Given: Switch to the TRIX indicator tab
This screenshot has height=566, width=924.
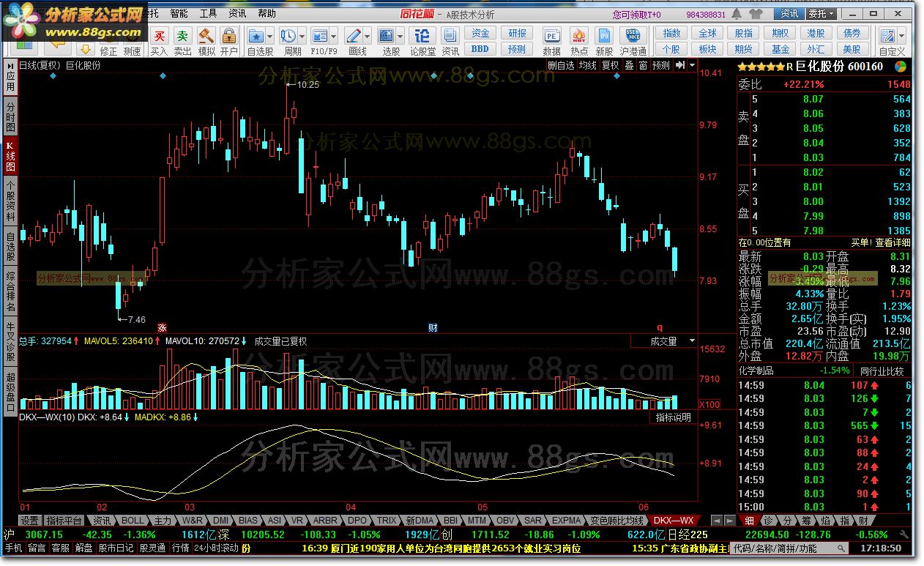Looking at the screenshot, I should pos(387,521).
